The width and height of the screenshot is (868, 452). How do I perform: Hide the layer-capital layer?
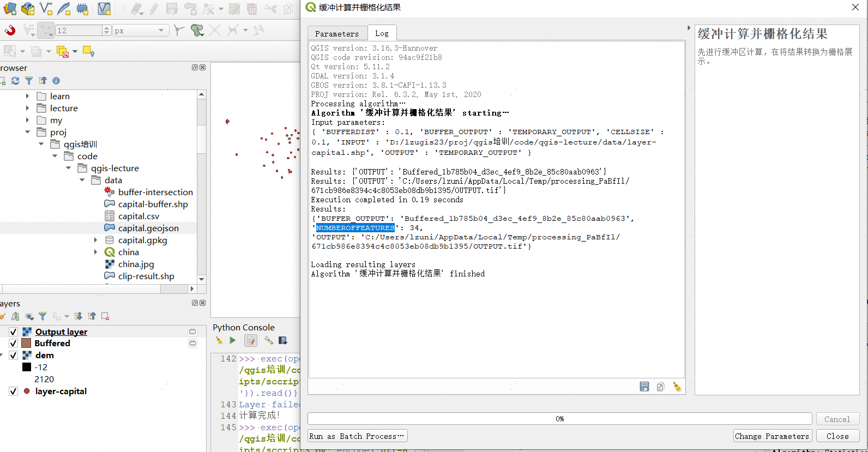(13, 391)
